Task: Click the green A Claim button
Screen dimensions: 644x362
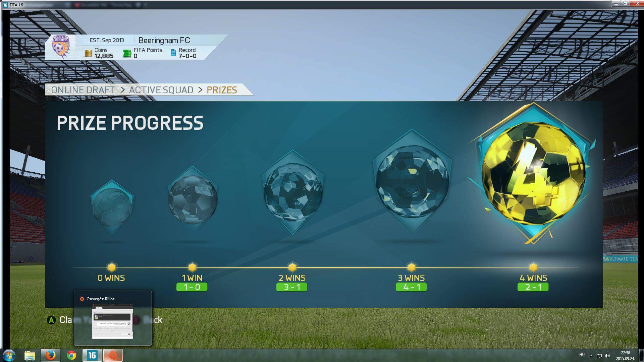Action: click(x=51, y=320)
